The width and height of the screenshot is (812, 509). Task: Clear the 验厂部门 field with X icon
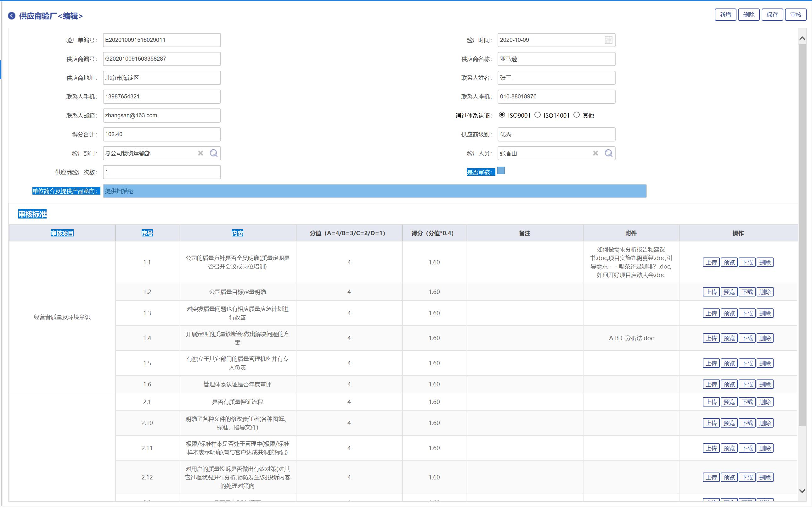coord(200,153)
